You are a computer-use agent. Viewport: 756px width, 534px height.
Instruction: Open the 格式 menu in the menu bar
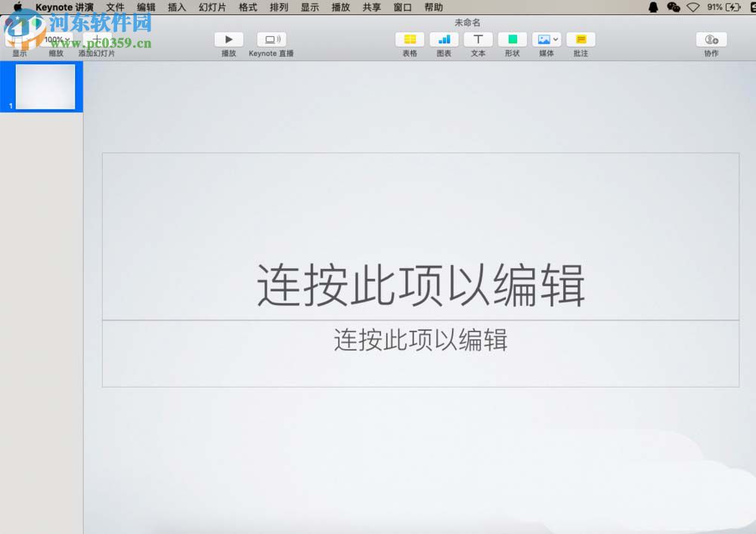coord(248,8)
